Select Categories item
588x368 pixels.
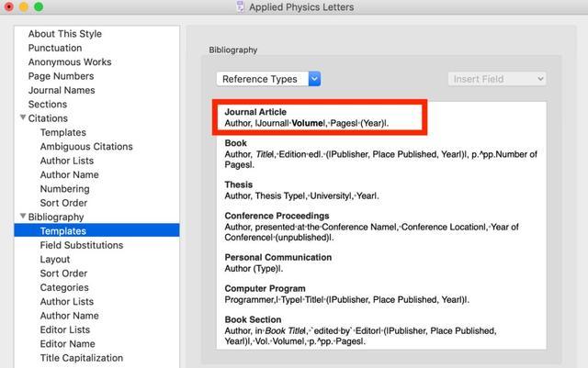64,288
